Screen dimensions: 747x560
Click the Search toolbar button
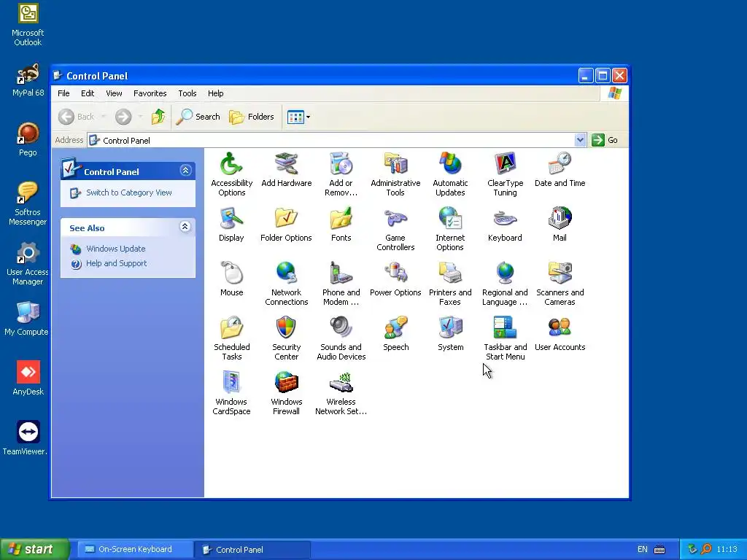tap(198, 117)
